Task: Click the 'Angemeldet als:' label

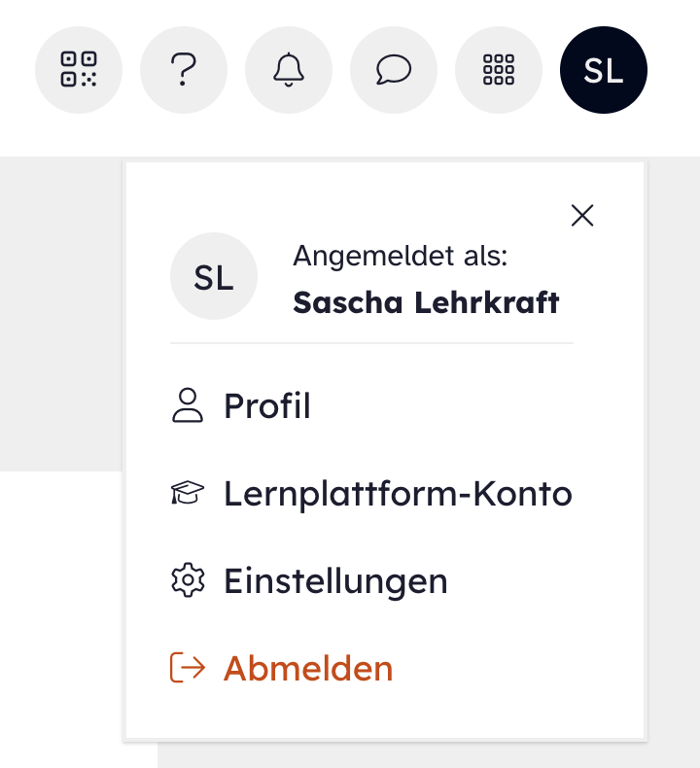Action: [401, 256]
